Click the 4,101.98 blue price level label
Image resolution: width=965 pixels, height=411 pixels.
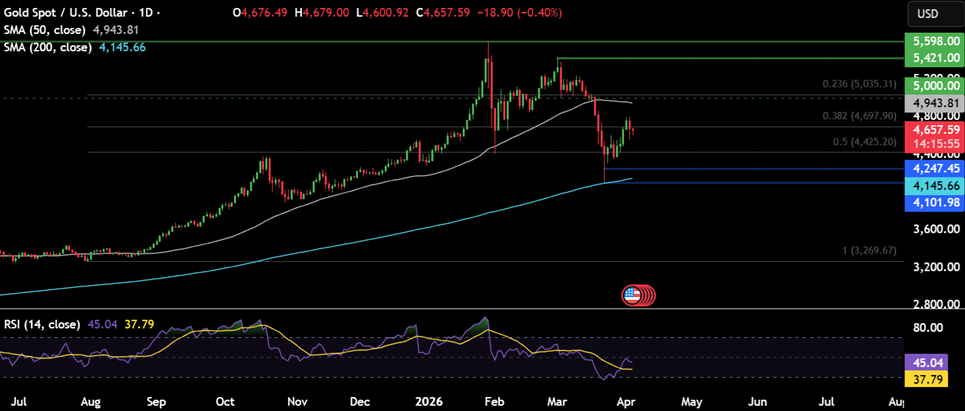(931, 203)
